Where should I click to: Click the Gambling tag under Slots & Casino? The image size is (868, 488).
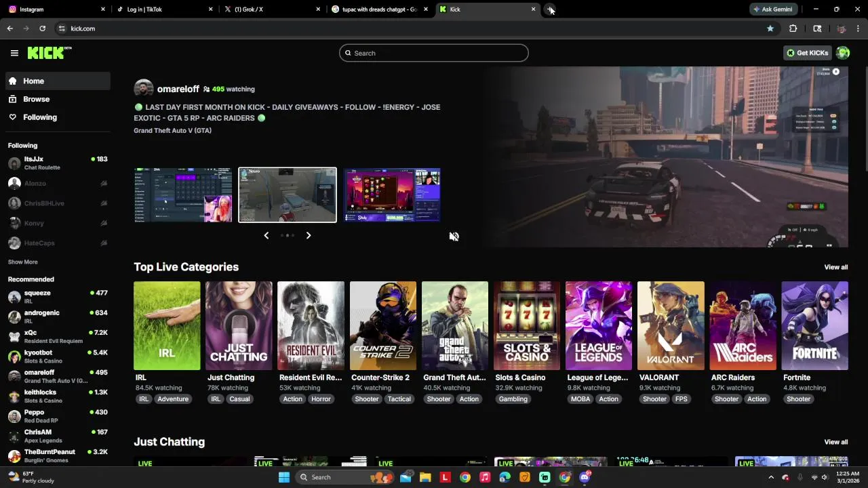point(513,399)
